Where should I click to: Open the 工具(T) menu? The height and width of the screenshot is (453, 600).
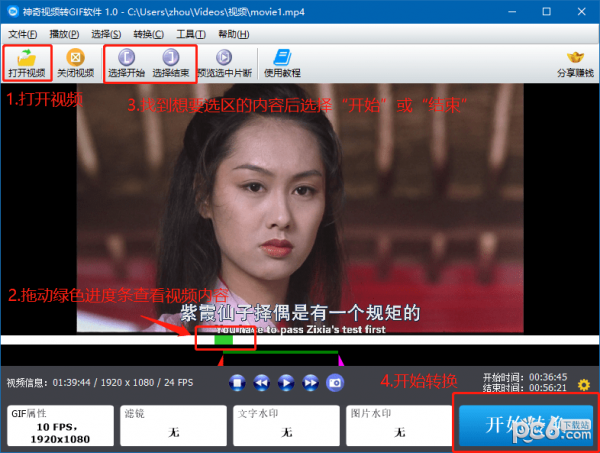pyautogui.click(x=191, y=34)
